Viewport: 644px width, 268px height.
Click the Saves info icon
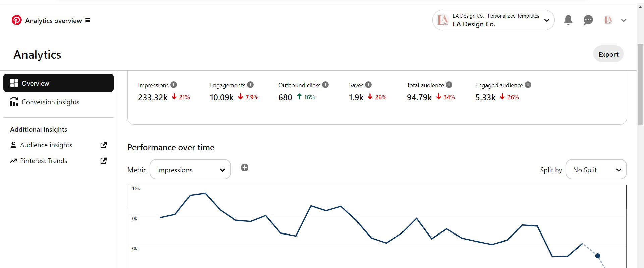[x=368, y=85]
